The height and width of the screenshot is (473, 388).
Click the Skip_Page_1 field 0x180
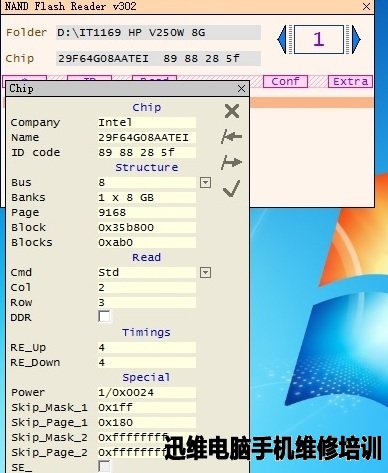tap(147, 422)
